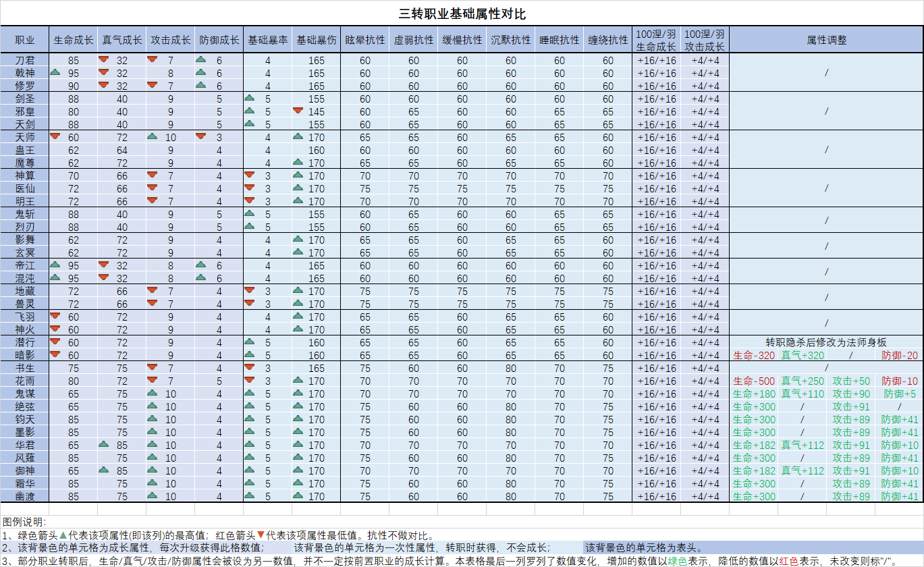
Task: Click the 图例说明 legend heading
Action: [x=24, y=522]
